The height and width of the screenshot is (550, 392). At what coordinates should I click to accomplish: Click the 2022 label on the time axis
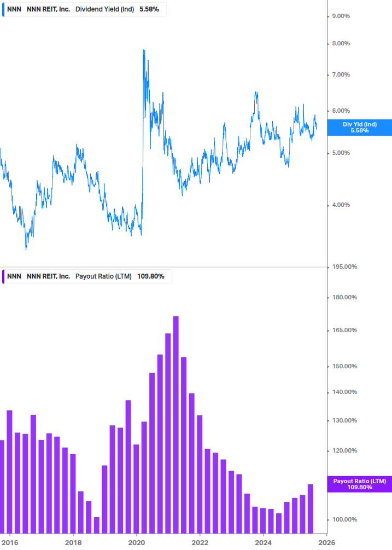pyautogui.click(x=200, y=543)
